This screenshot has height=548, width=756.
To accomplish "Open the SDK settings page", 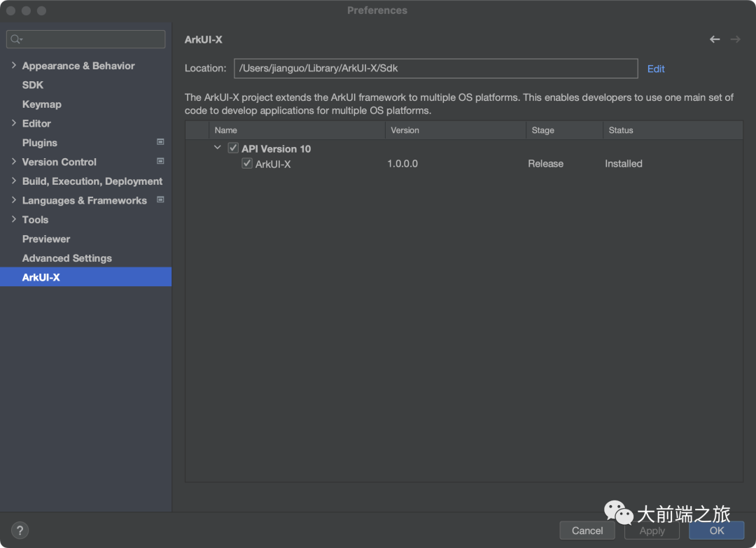I will (x=33, y=85).
